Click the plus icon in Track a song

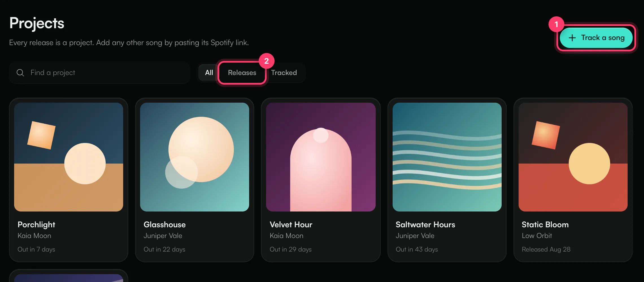572,38
